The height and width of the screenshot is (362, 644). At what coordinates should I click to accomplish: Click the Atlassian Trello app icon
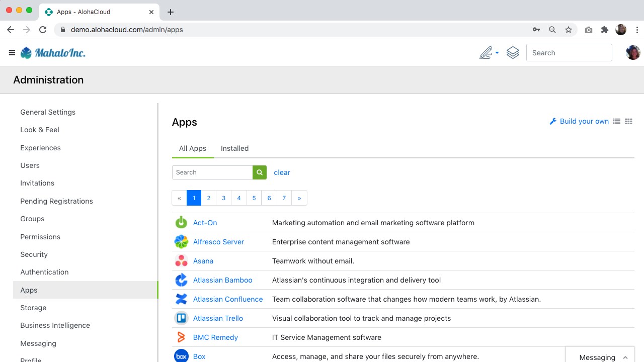point(181,318)
